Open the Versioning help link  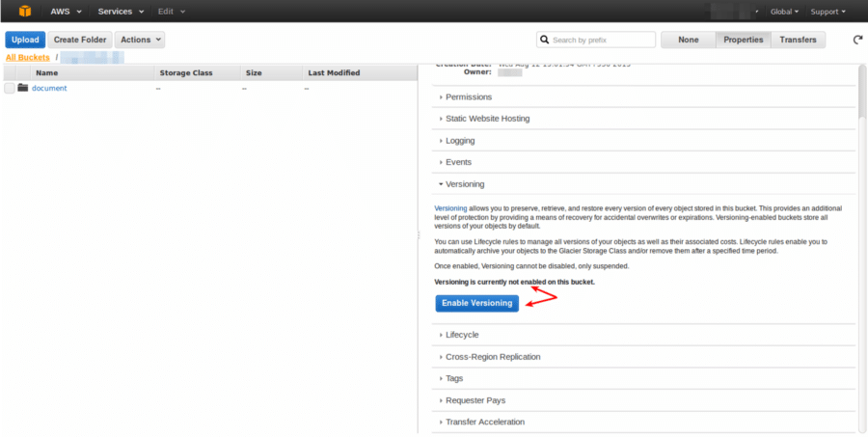coord(450,208)
